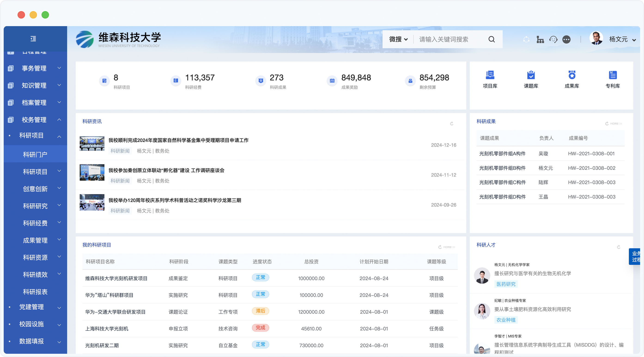
Task: Open thumbnail of the 2024-11-12 news item
Action: [x=92, y=172]
